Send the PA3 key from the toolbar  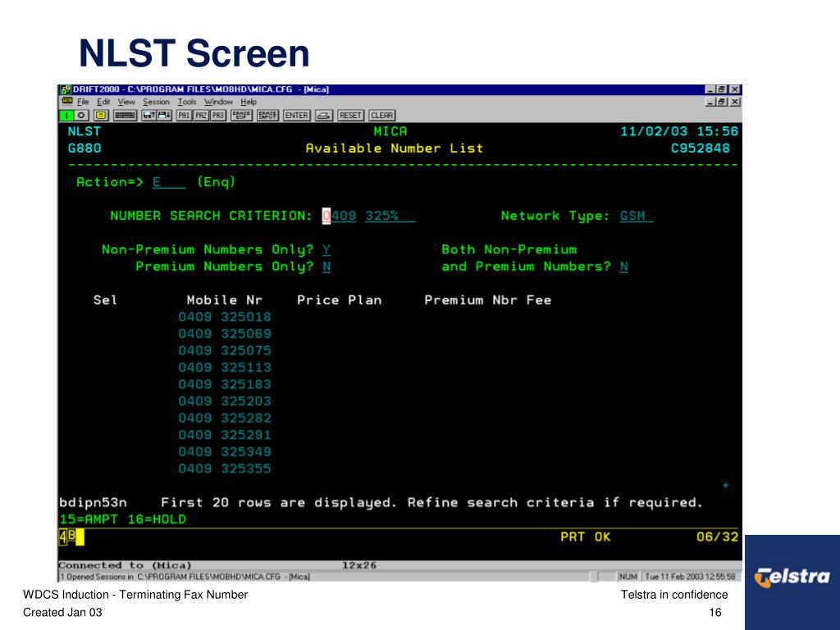pyautogui.click(x=218, y=115)
